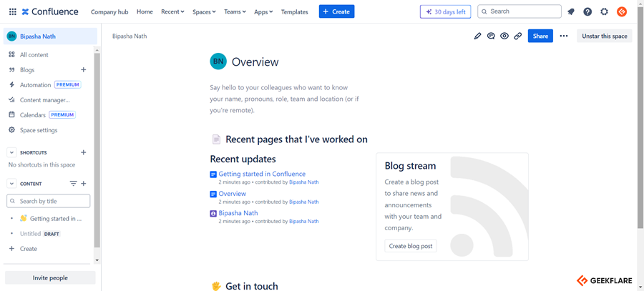Open the more actions ellipsis menu
This screenshot has width=644, height=291.
coord(564,36)
